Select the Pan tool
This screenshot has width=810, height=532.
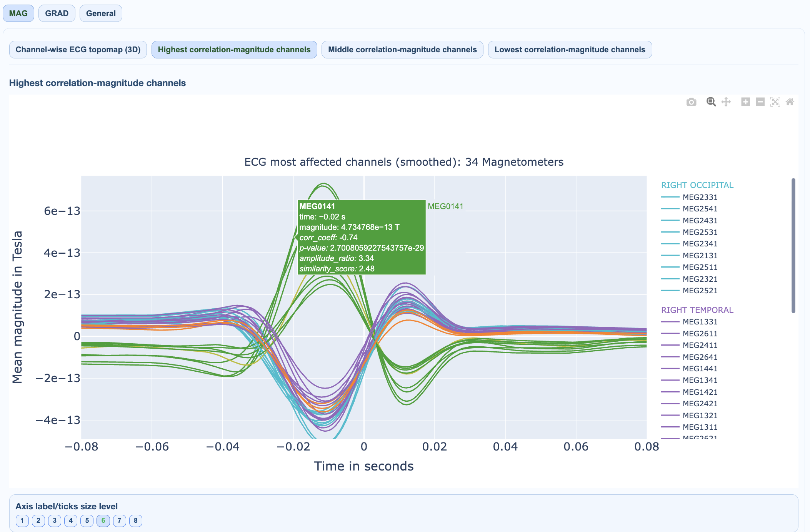(726, 102)
